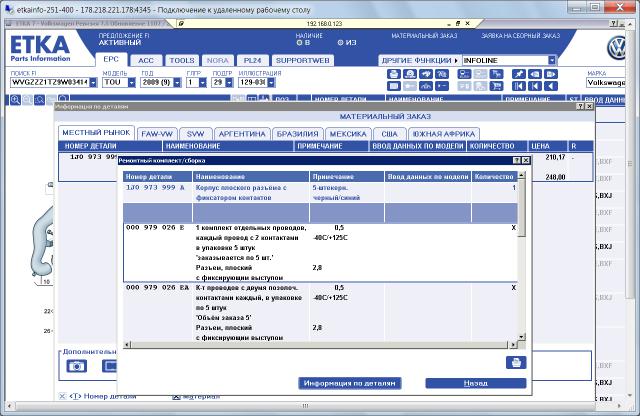640x416 pixels.
Task: Click the help question mark on the parts information window
Action: [581, 106]
